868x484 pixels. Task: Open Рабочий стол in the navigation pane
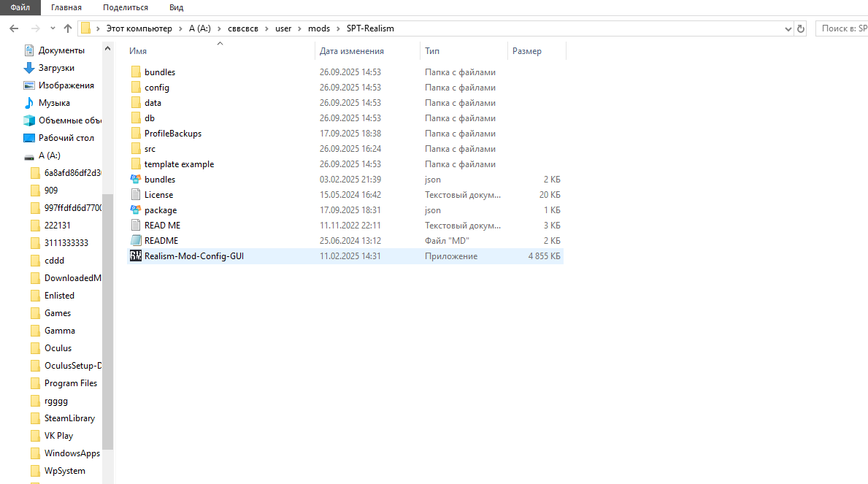(x=66, y=138)
